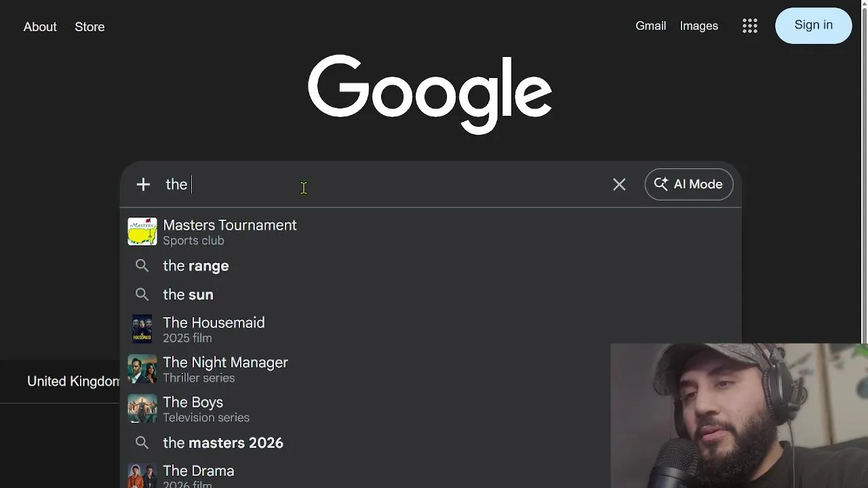The height and width of the screenshot is (488, 868).
Task: Click inside the search input field
Action: click(383, 184)
